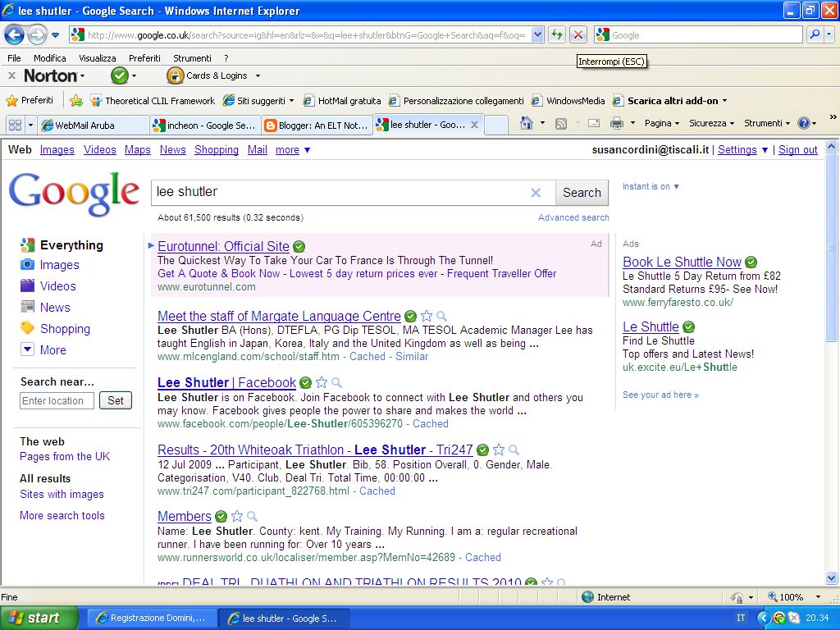Click the zoom level 100% magnifier icon

[x=773, y=596]
